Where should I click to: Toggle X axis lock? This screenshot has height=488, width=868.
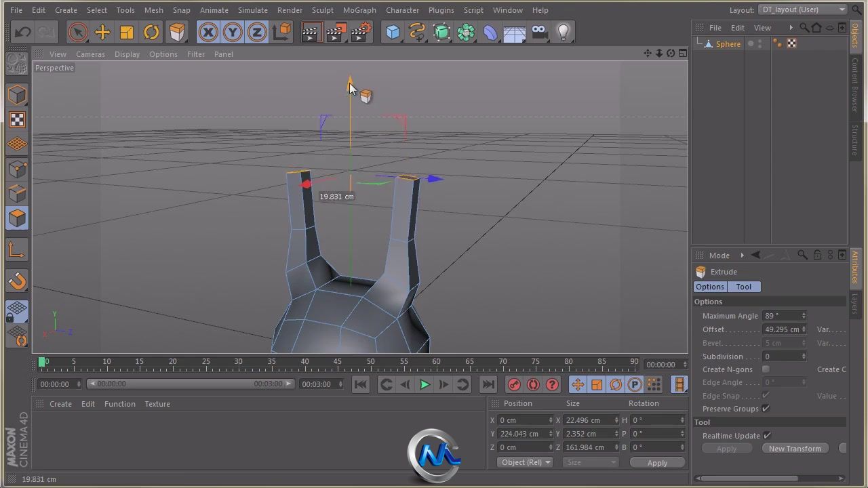[x=208, y=32]
